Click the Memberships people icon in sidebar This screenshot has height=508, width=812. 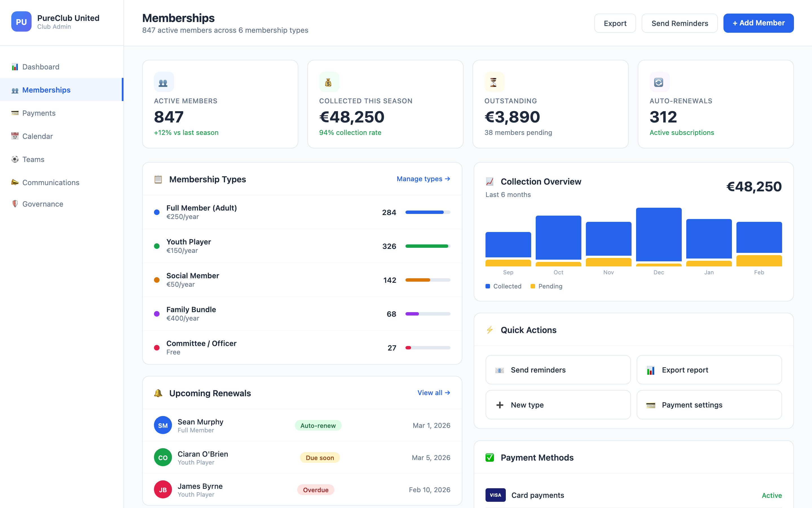tap(15, 90)
